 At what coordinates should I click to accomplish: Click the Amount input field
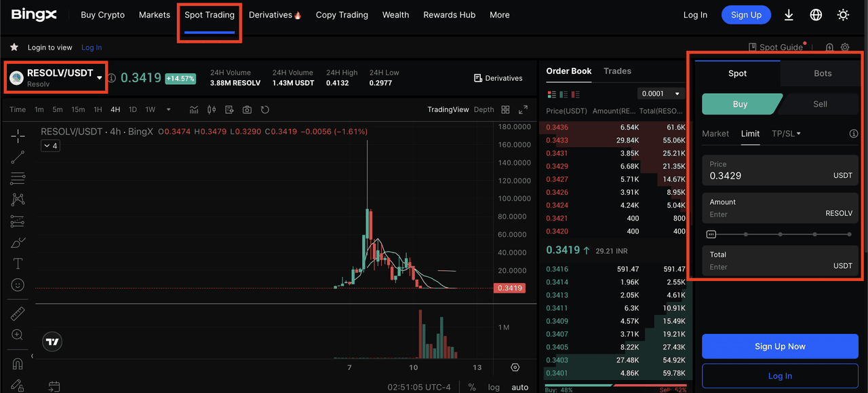pos(763,214)
